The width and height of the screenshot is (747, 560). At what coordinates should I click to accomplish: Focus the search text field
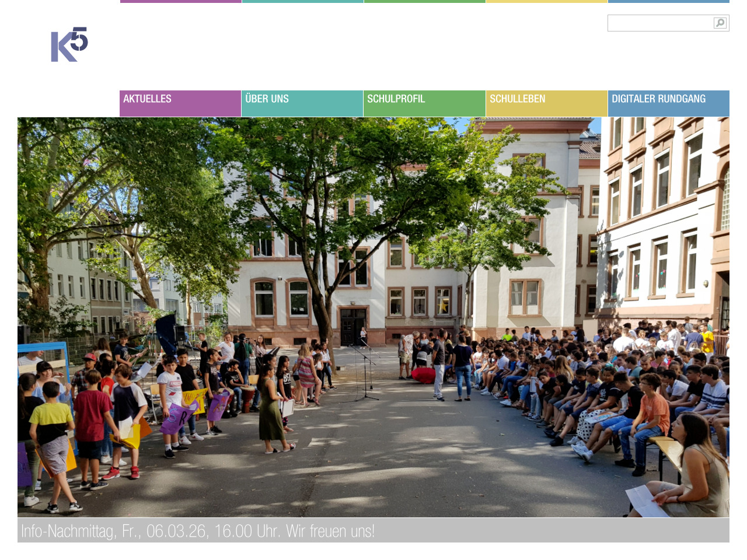pyautogui.click(x=659, y=23)
